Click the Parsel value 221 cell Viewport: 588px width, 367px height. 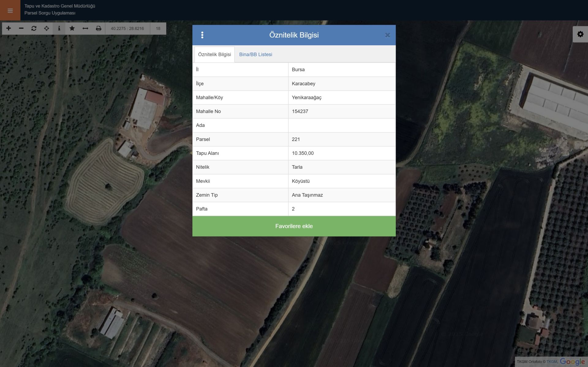click(x=341, y=139)
